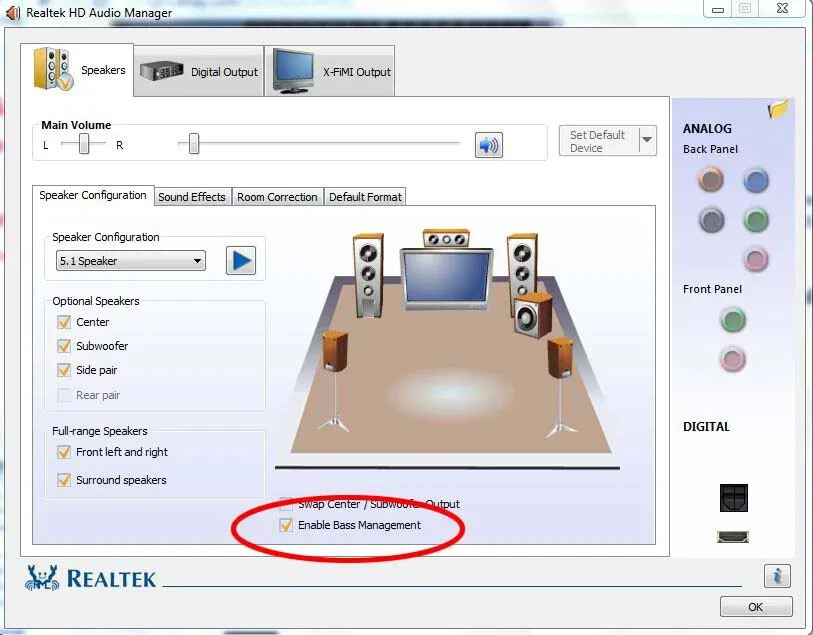Expand the Set Default Device arrow
Screen dimensions: 813x635
tap(647, 140)
